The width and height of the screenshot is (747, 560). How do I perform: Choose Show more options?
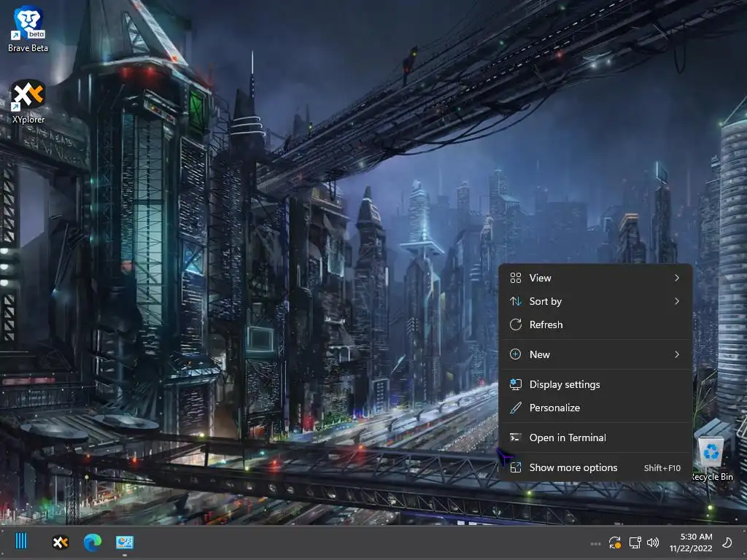tap(595, 467)
